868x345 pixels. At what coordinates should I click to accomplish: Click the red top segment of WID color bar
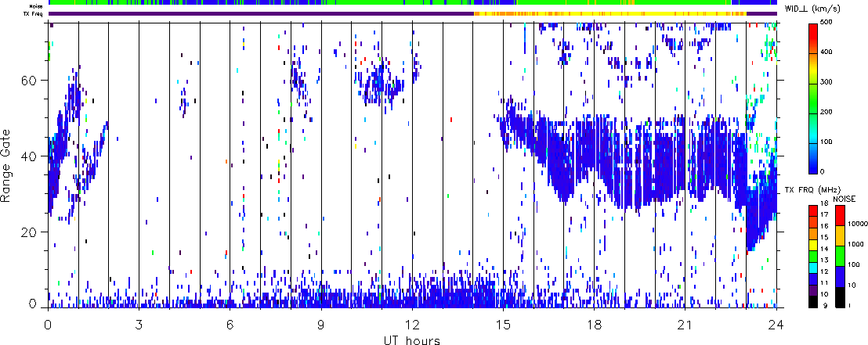click(x=813, y=38)
